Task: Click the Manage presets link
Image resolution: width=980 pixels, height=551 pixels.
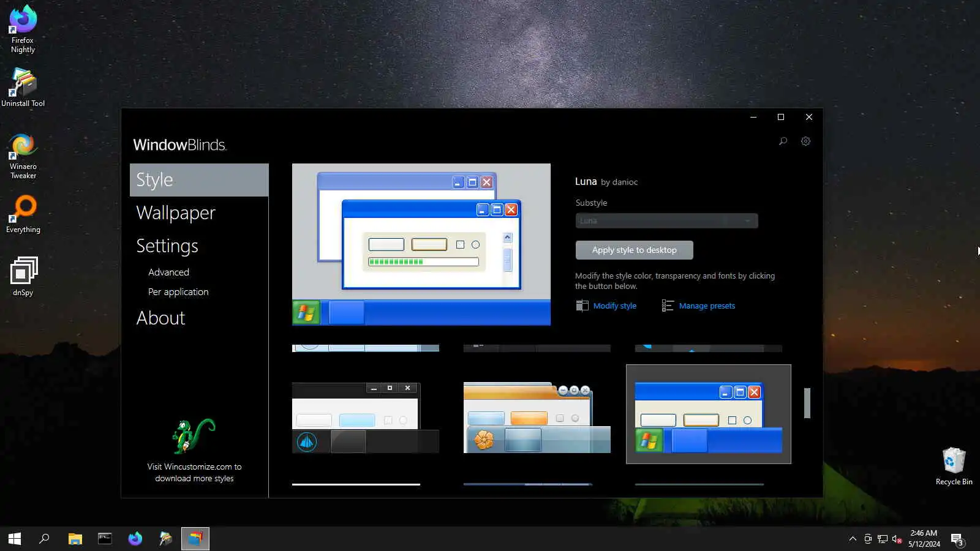Action: click(707, 305)
